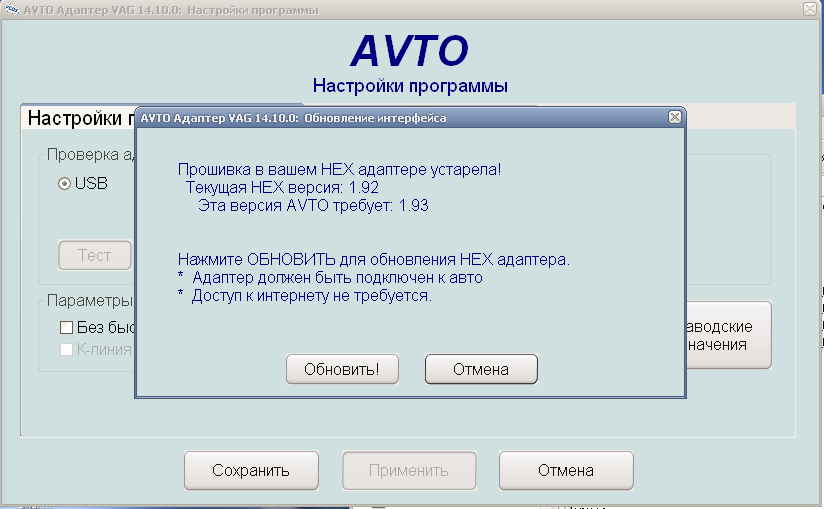Click the 'Настройки программы' heading under the logo
The height and width of the screenshot is (509, 824).
click(410, 86)
